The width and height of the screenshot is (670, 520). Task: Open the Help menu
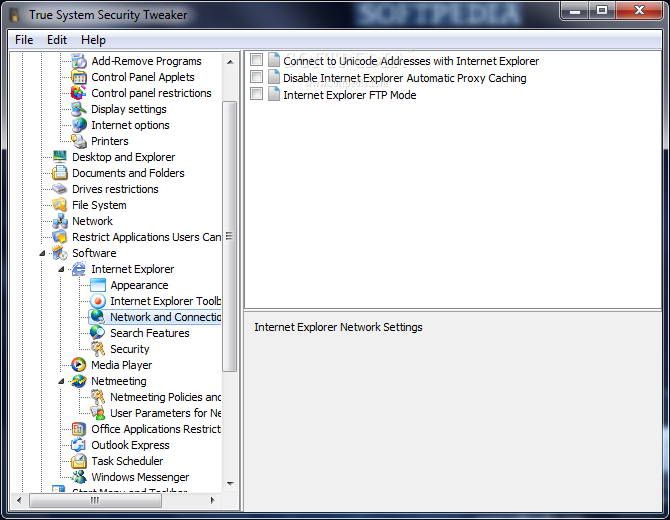coord(93,40)
